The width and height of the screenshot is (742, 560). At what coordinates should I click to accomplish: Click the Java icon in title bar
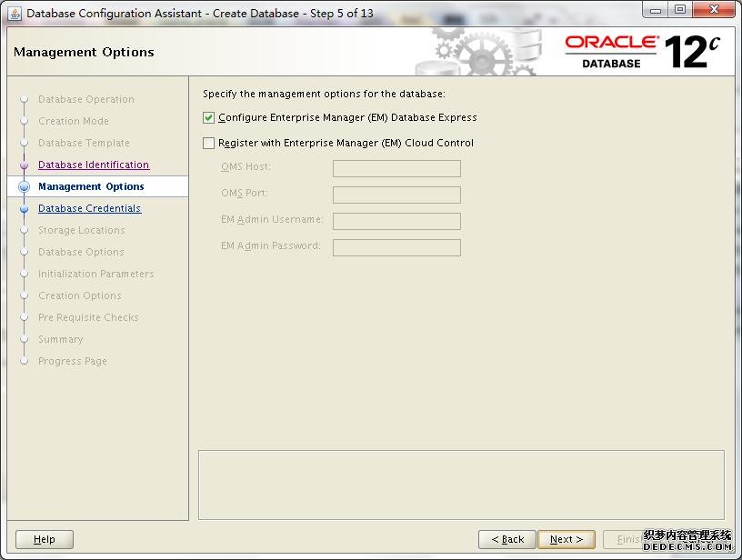15,13
